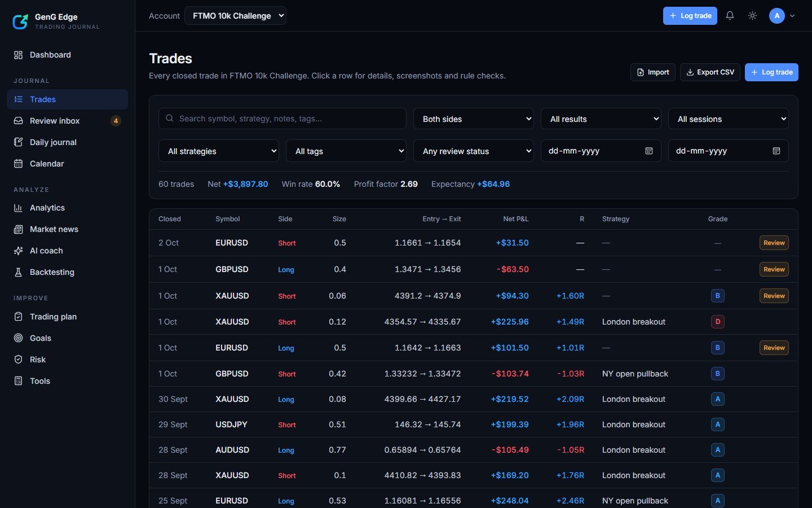Screen dimensions: 812x508
Task: Open Trading plan page
Action: [67, 317]
